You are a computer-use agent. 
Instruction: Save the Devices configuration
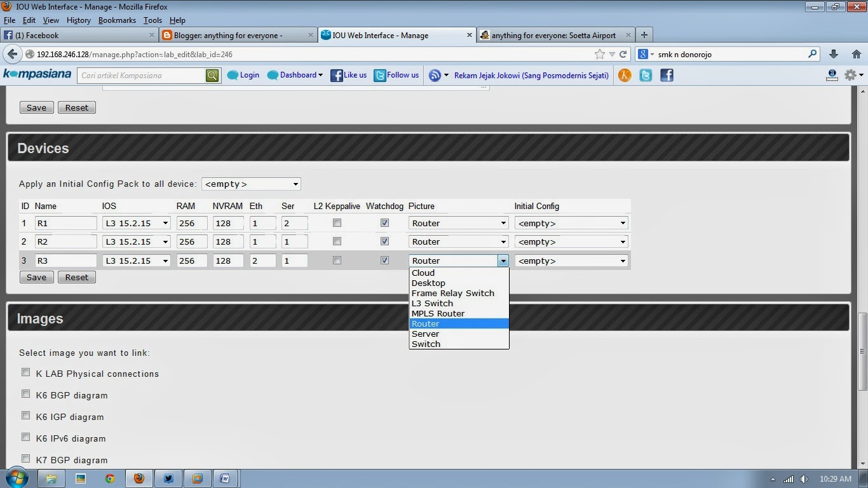pos(36,277)
